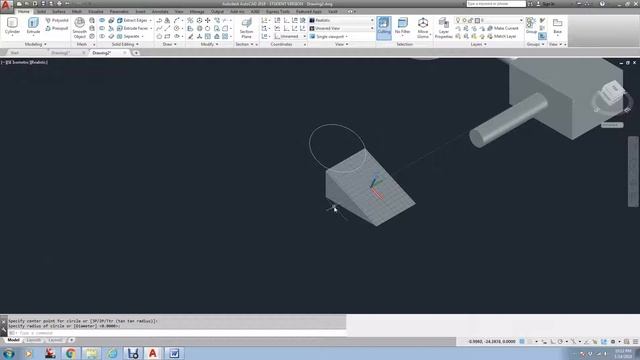Expand the Groups panel
The image size is (640, 360).
pos(535,44)
